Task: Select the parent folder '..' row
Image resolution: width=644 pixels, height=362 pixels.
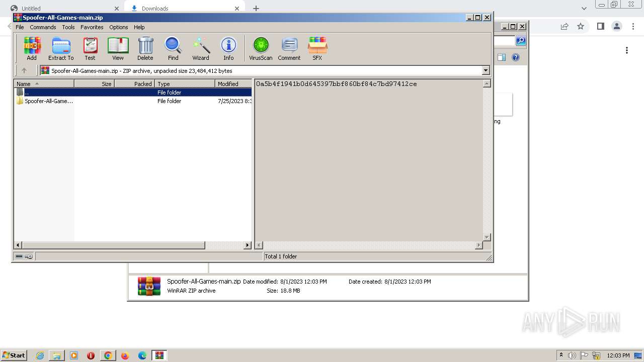Action: click(133, 93)
